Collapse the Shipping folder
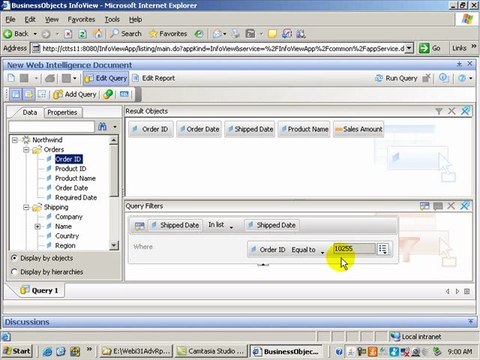Image resolution: width=480 pixels, height=360 pixels. (x=26, y=207)
